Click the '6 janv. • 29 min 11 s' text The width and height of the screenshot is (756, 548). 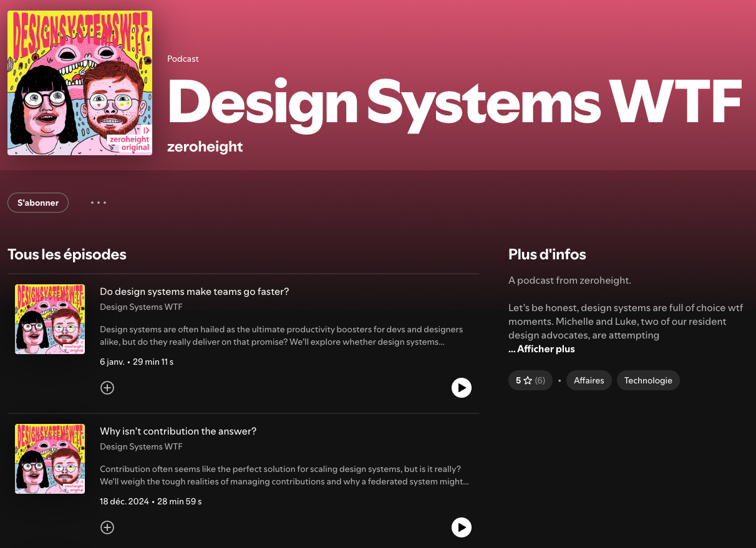[x=137, y=362]
